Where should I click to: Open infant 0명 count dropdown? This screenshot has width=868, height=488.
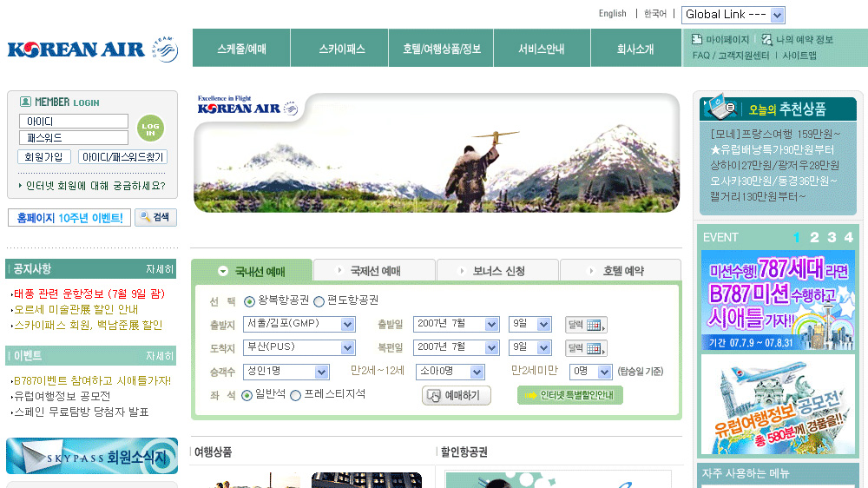click(590, 372)
